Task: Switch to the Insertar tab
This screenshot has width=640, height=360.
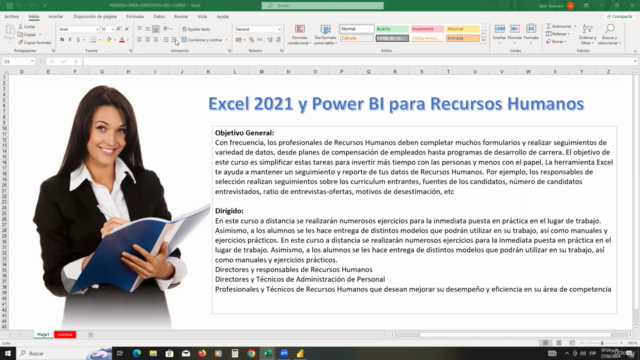Action: [x=56, y=17]
